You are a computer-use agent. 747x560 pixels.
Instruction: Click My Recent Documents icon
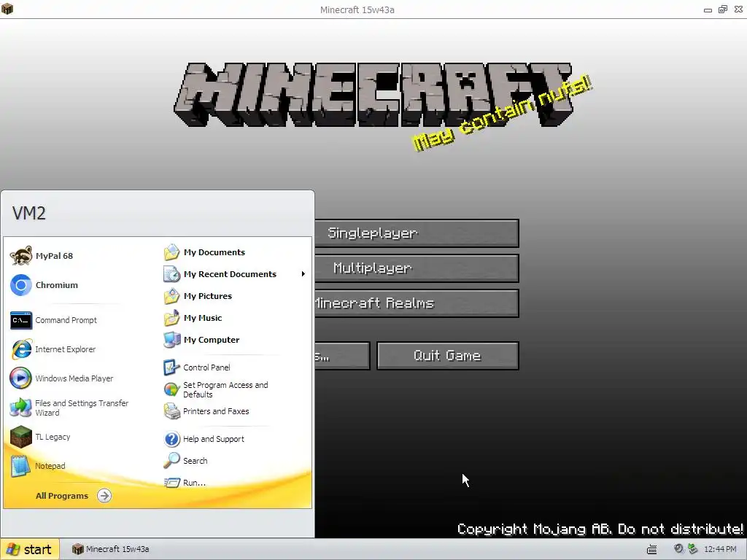171,274
